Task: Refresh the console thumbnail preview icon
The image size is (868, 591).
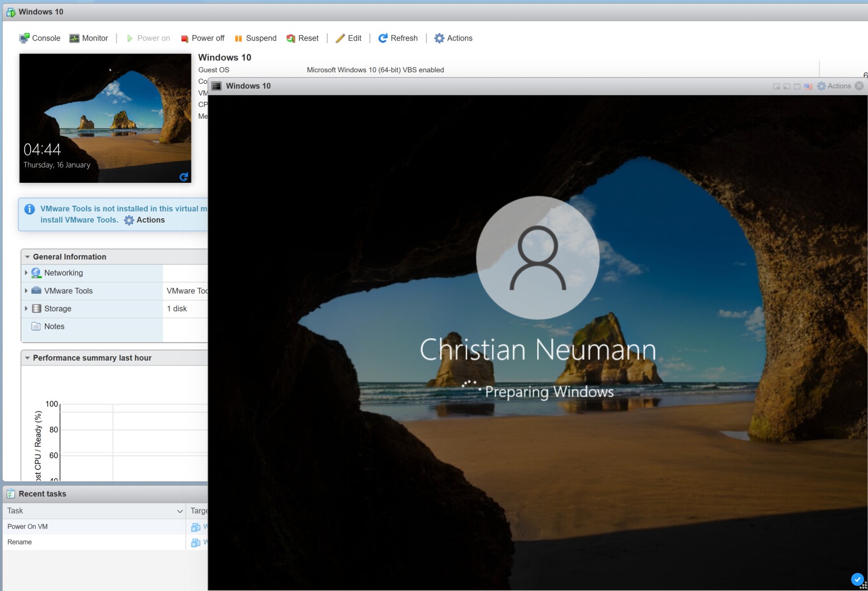Action: point(184,177)
